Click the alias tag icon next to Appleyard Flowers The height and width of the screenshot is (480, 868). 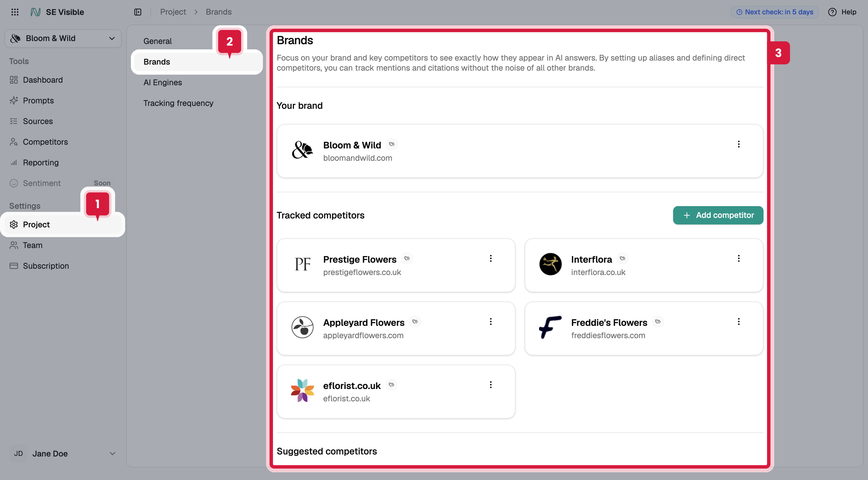coord(415,322)
